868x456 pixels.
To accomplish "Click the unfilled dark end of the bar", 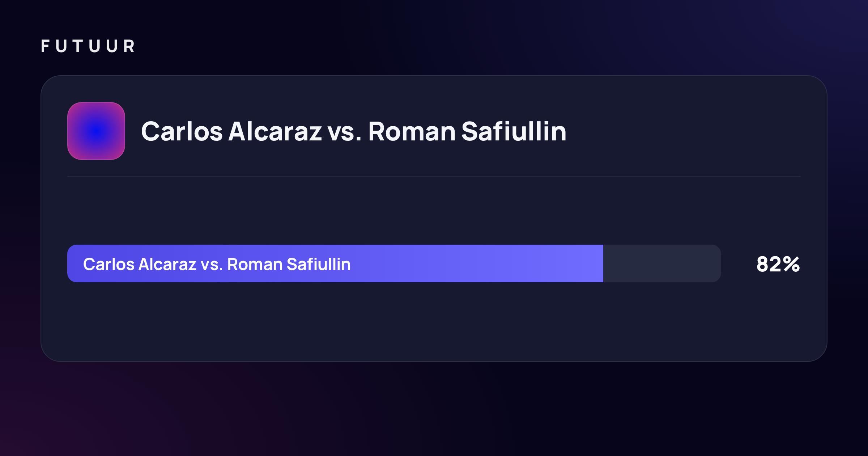I will click(x=662, y=263).
